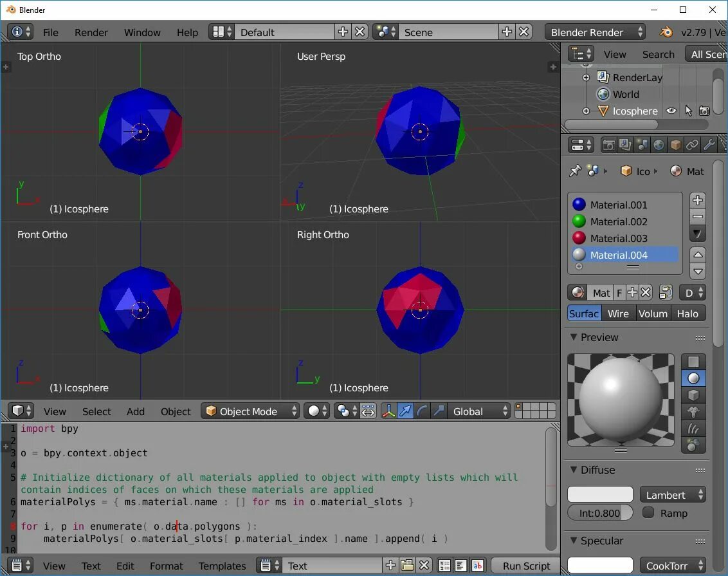Open the World properties globe tab
728x576 pixels.
pyautogui.click(x=659, y=145)
